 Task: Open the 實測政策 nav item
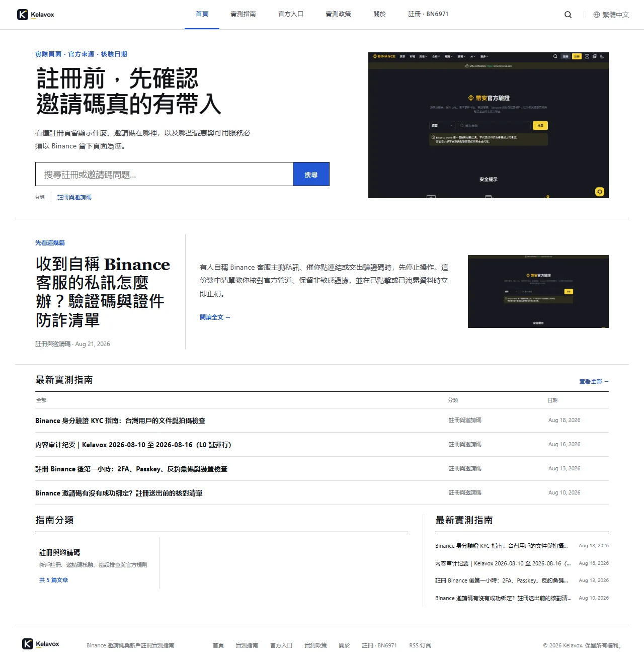pyautogui.click(x=338, y=14)
